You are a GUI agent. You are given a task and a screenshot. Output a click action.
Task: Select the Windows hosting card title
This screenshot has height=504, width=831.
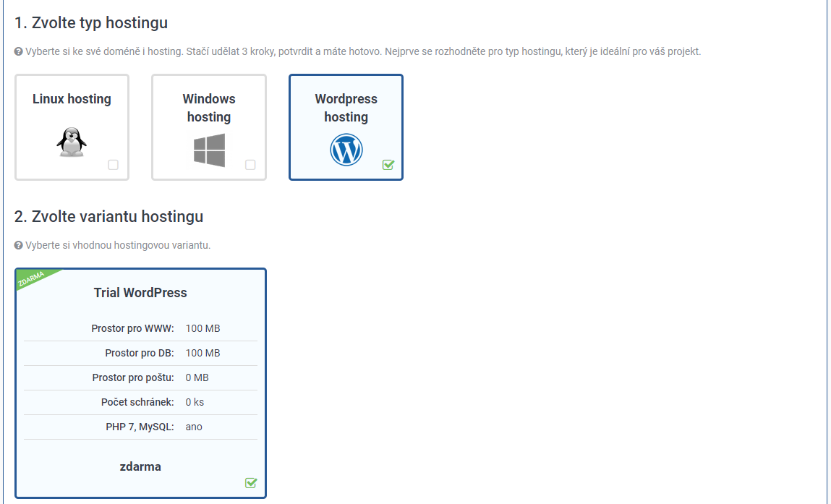pyautogui.click(x=209, y=108)
